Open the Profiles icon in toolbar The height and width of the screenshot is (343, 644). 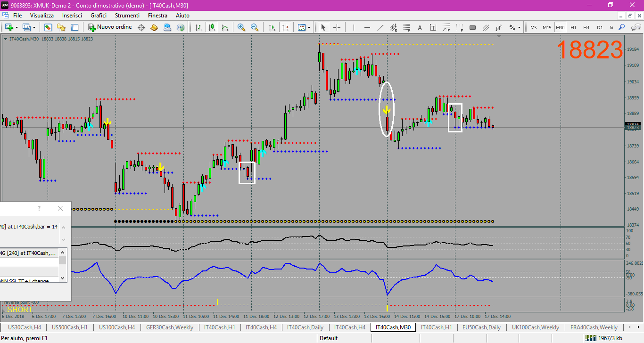[27, 27]
